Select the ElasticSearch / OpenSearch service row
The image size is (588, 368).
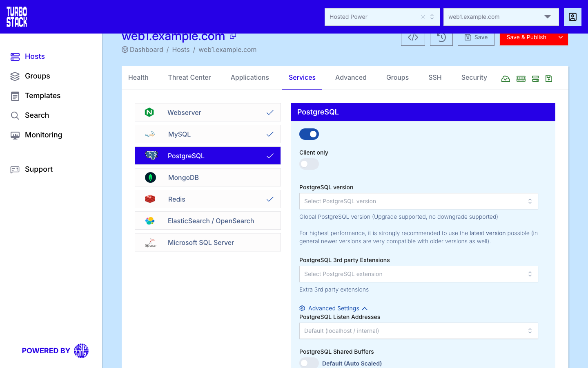pos(208,221)
